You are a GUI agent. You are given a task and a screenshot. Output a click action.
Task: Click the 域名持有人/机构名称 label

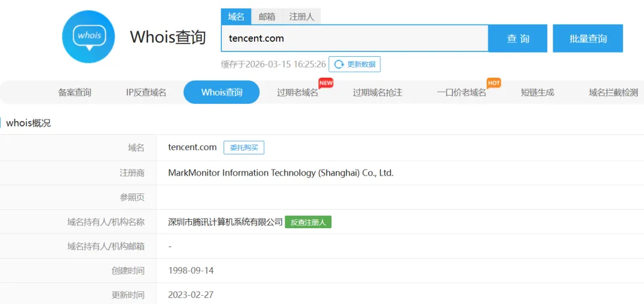106,222
